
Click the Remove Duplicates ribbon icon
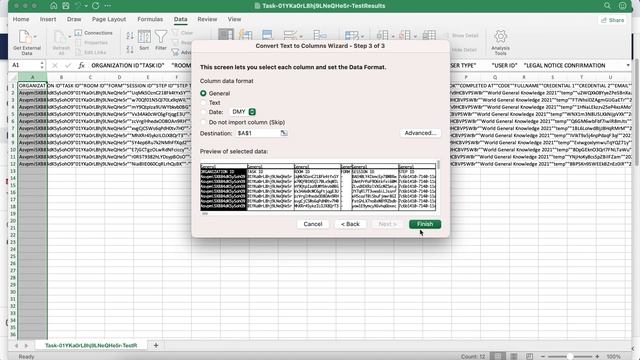coord(267,34)
